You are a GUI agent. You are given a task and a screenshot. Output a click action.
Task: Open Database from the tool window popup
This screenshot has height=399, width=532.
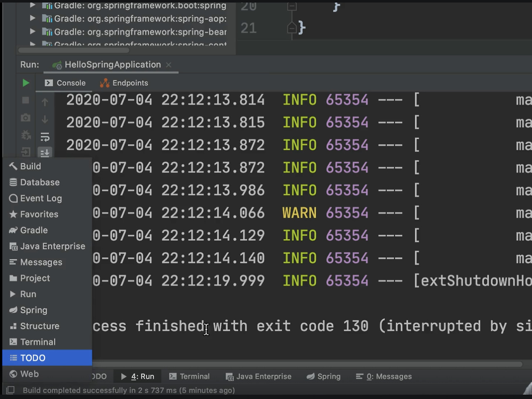point(47,182)
